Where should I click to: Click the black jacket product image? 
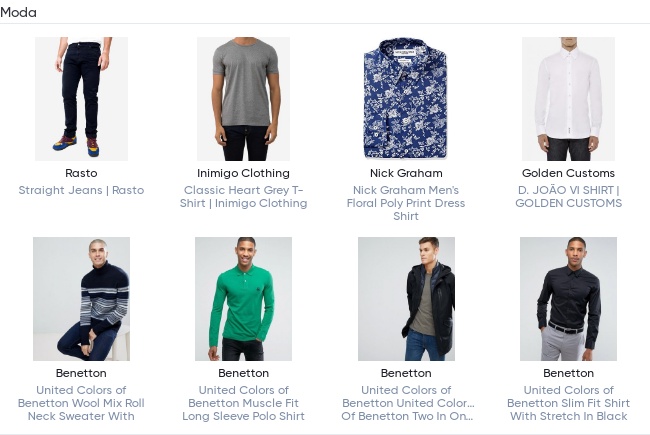tap(406, 299)
